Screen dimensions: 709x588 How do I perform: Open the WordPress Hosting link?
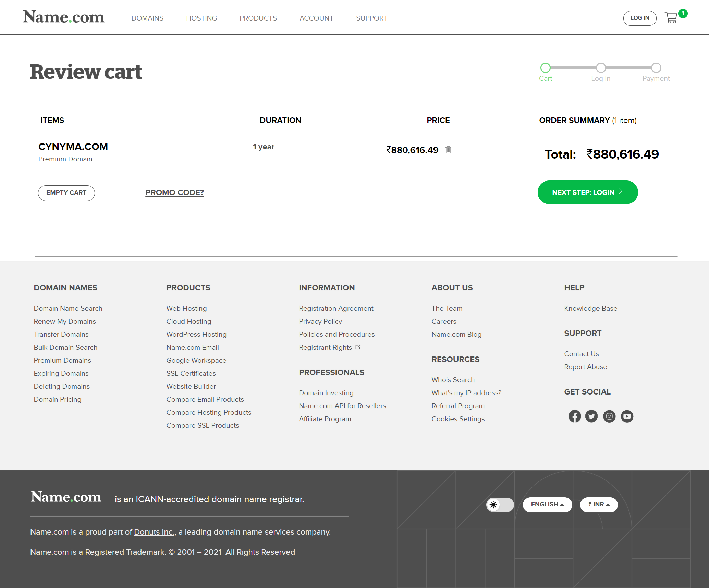click(x=196, y=334)
